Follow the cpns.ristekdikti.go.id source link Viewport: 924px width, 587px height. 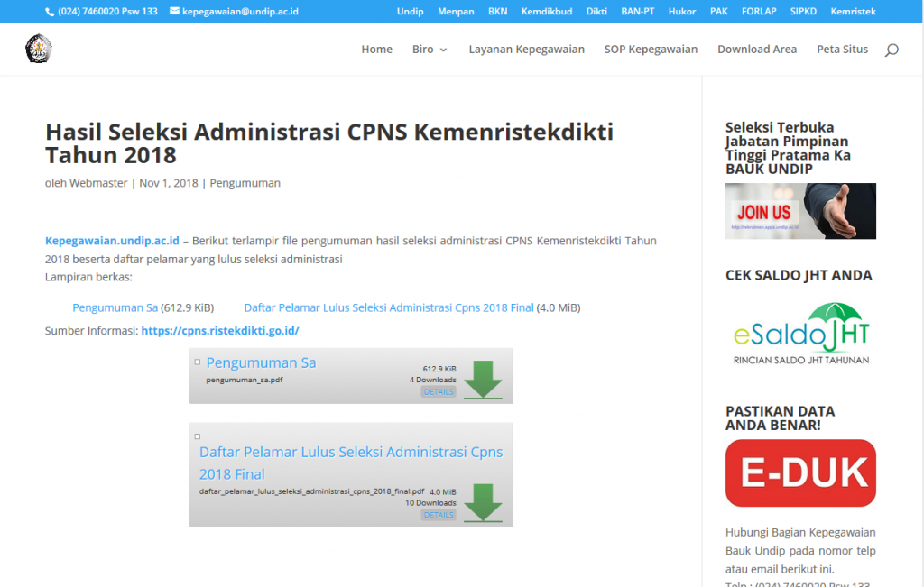click(x=220, y=331)
